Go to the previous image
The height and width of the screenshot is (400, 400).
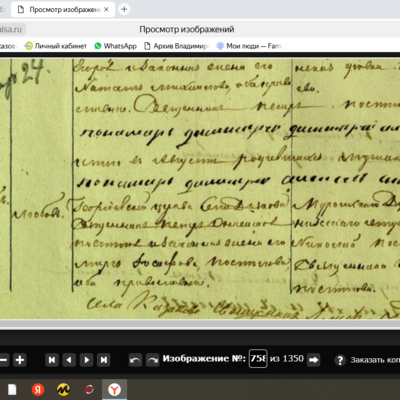coord(69,360)
